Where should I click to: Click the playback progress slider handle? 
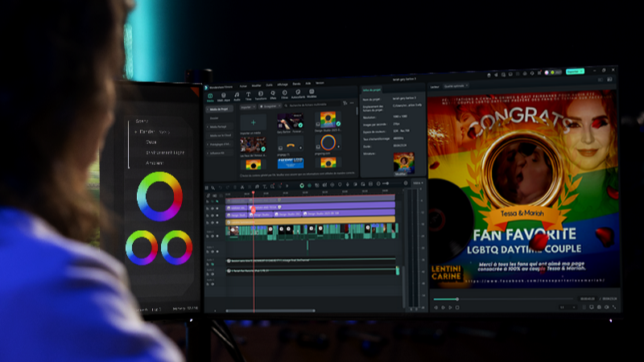[x=457, y=299]
